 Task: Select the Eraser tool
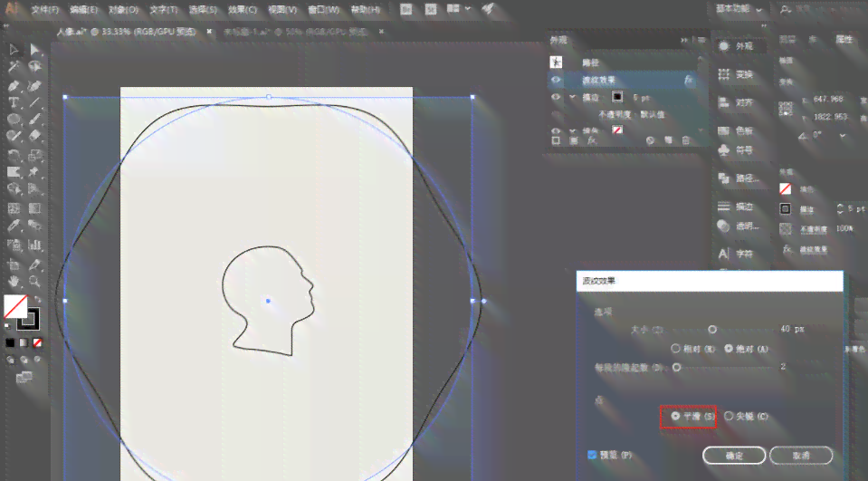[x=35, y=136]
